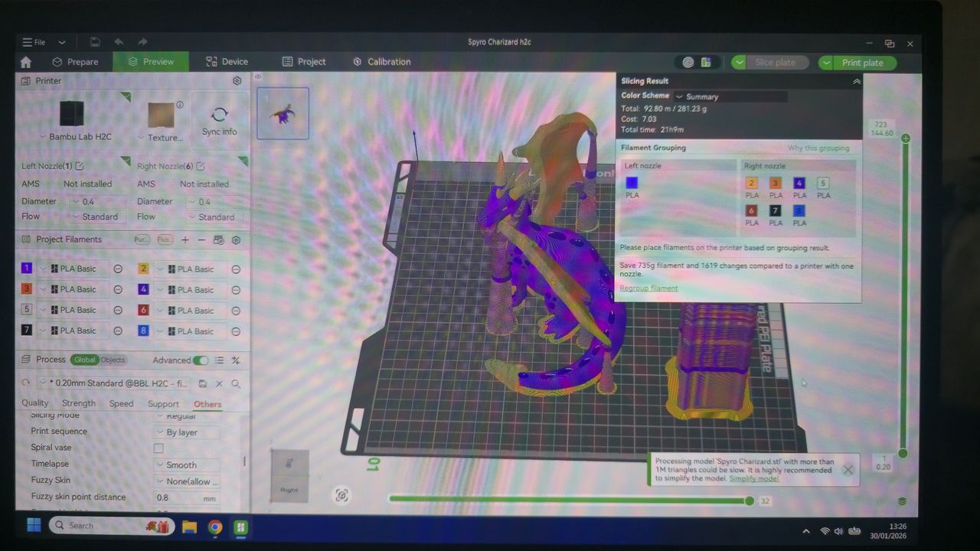Collapse the Slicing Result panel
Image resolution: width=980 pixels, height=551 pixels.
857,81
